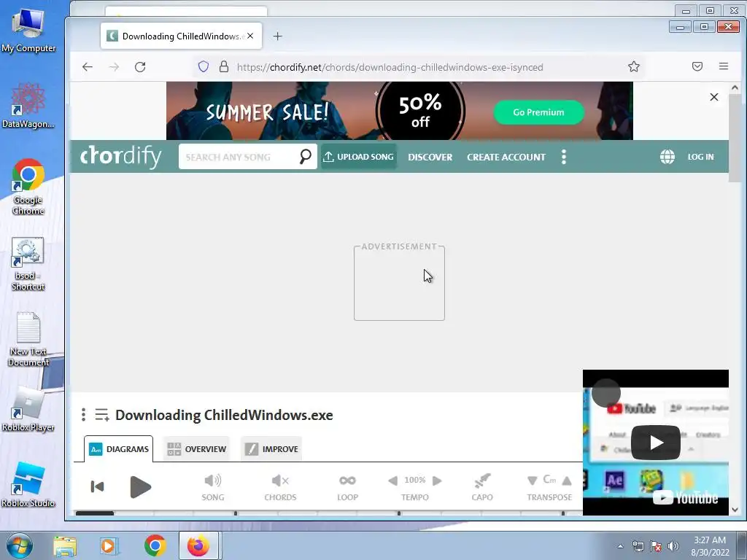
Task: Increase tempo with right arrow
Action: pos(437,481)
